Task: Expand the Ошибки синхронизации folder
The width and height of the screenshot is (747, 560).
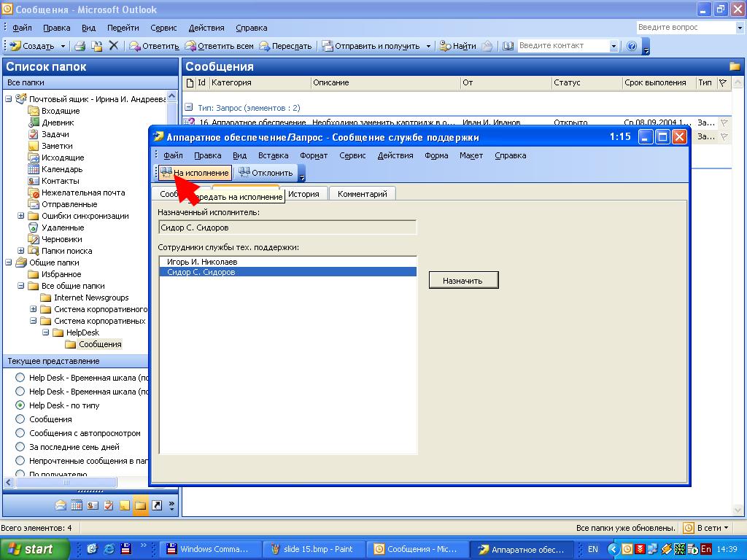Action: [21, 216]
